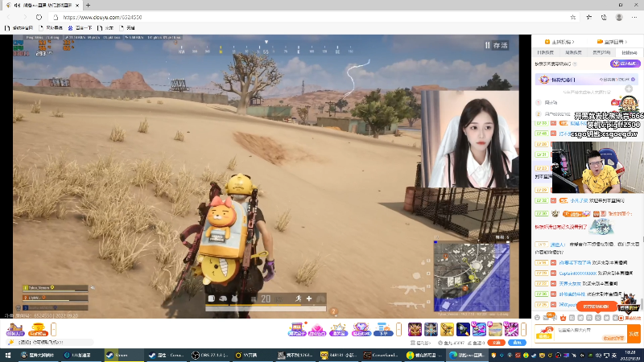
Task: Open the star crown activity icon
Action: point(339,329)
